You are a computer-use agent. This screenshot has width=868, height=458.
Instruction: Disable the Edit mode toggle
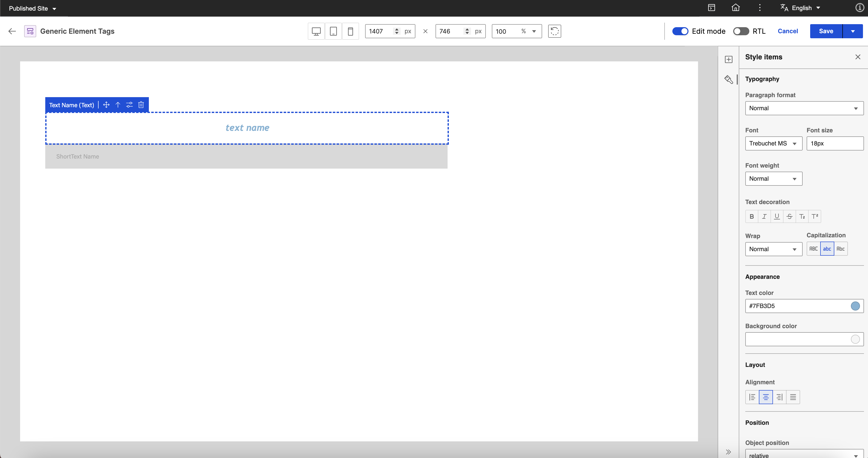point(680,31)
